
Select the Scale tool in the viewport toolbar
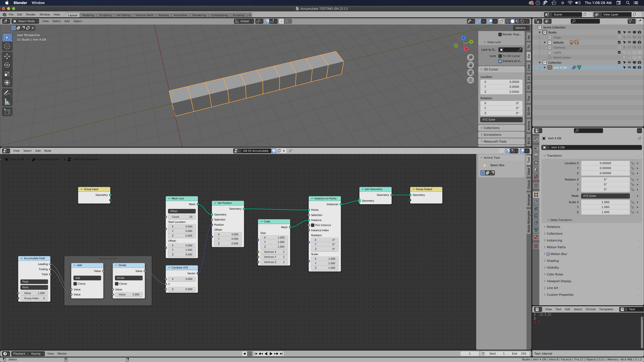pos(7,74)
